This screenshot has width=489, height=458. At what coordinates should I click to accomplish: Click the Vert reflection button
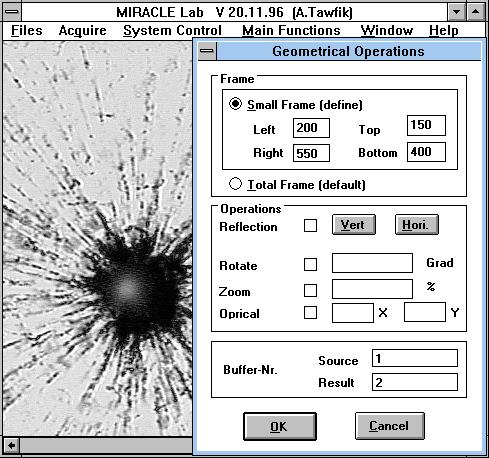click(x=354, y=225)
